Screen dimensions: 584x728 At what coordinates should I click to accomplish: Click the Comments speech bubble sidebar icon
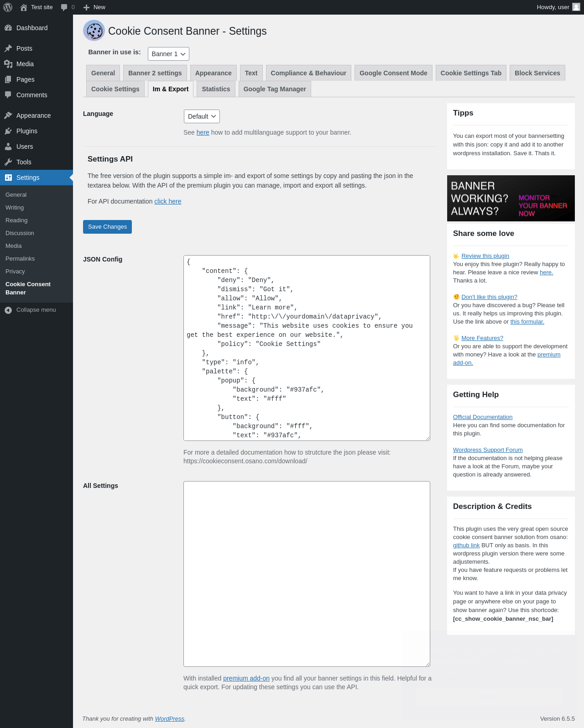click(8, 95)
